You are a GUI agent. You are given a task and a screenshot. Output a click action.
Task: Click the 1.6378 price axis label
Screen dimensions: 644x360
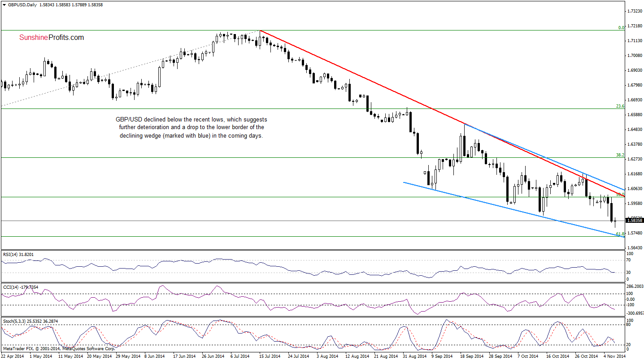point(635,144)
